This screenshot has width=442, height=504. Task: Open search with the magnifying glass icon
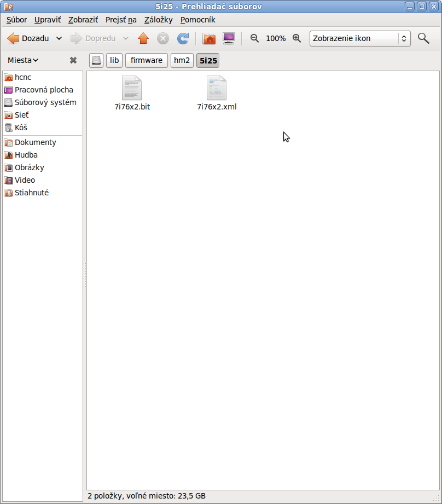(423, 38)
